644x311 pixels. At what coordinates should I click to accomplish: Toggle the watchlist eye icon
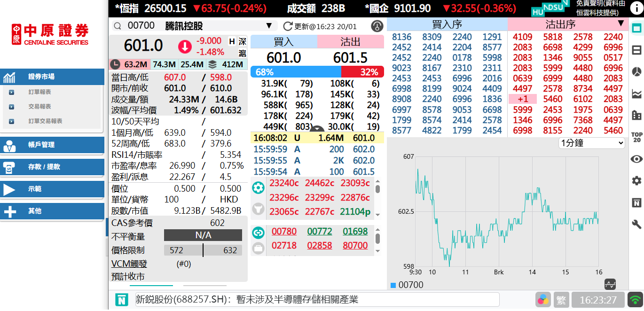point(636,159)
